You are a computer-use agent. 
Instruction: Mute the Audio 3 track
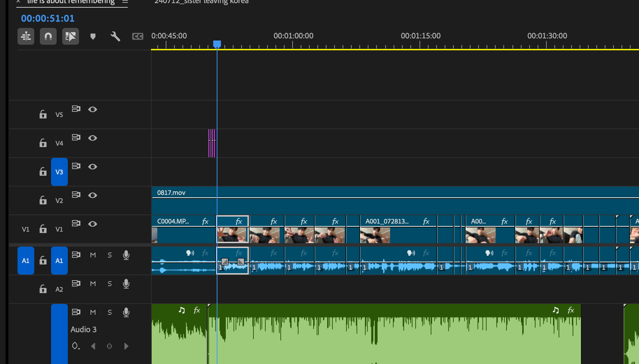tap(93, 312)
